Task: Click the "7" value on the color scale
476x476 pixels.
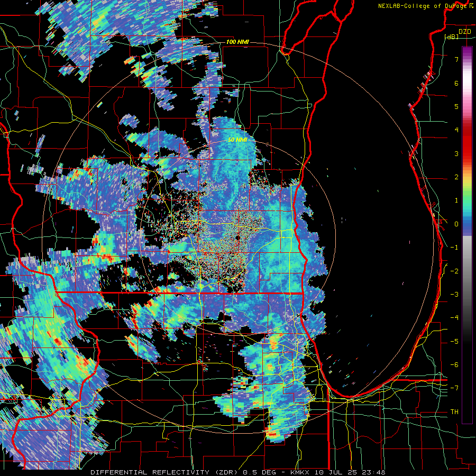Action: pos(456,59)
